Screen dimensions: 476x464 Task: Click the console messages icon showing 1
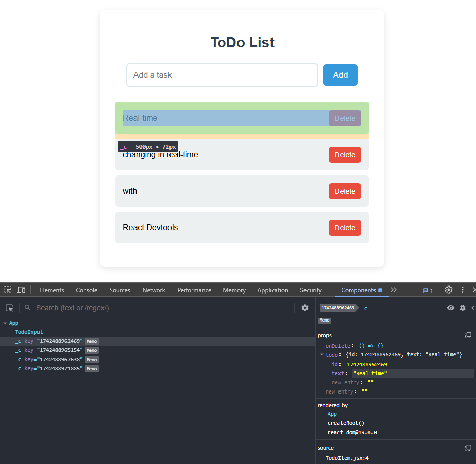click(426, 290)
